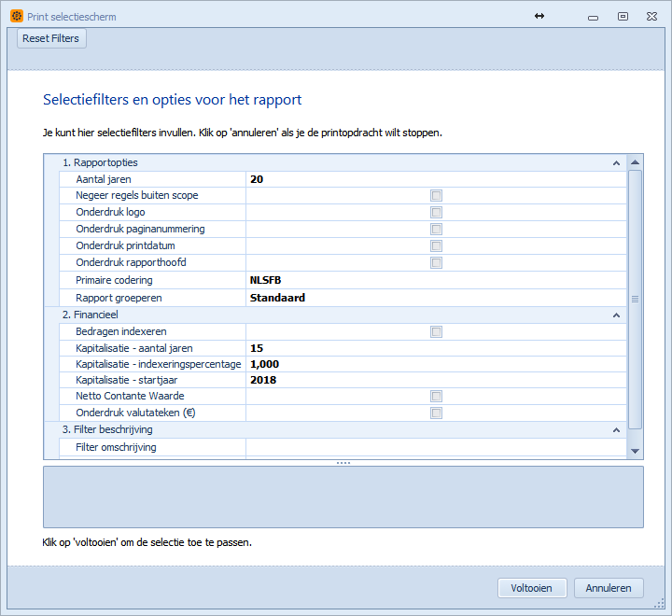Viewport: 672px width, 616px height.
Task: Enable 'Onderdruk rapporthoofd' checkbox
Action: point(436,263)
